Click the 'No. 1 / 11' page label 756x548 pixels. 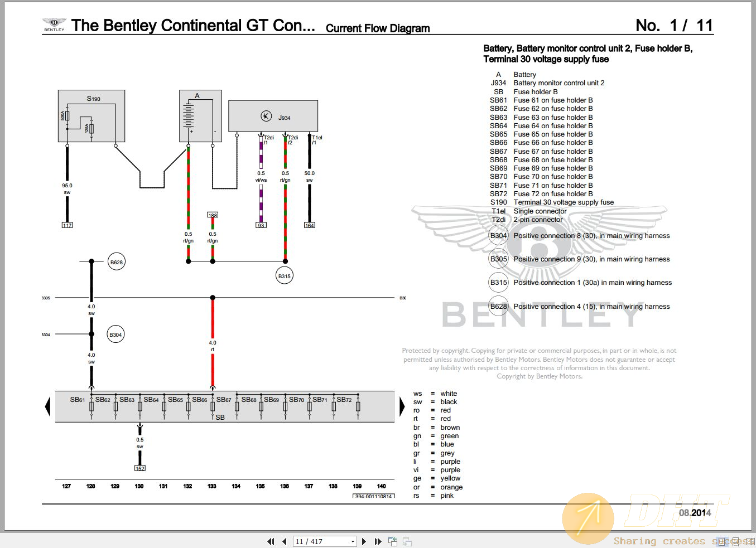click(674, 25)
